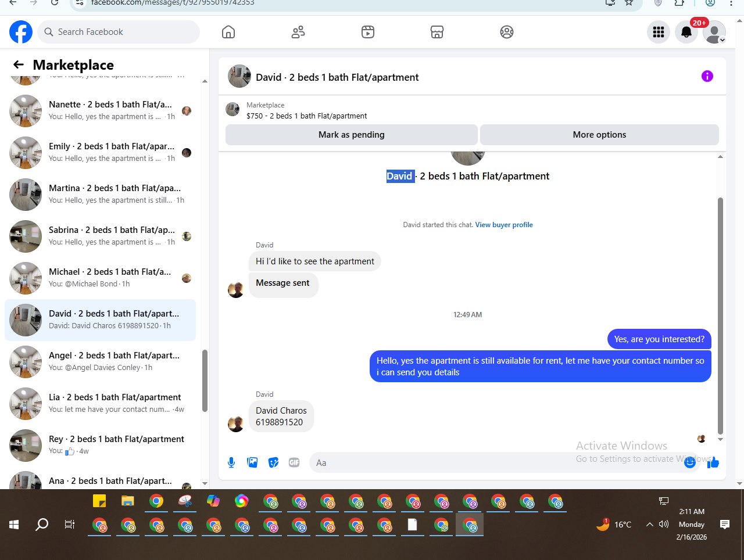
Task: Record a voice clip with microphone icon
Action: pyautogui.click(x=231, y=462)
